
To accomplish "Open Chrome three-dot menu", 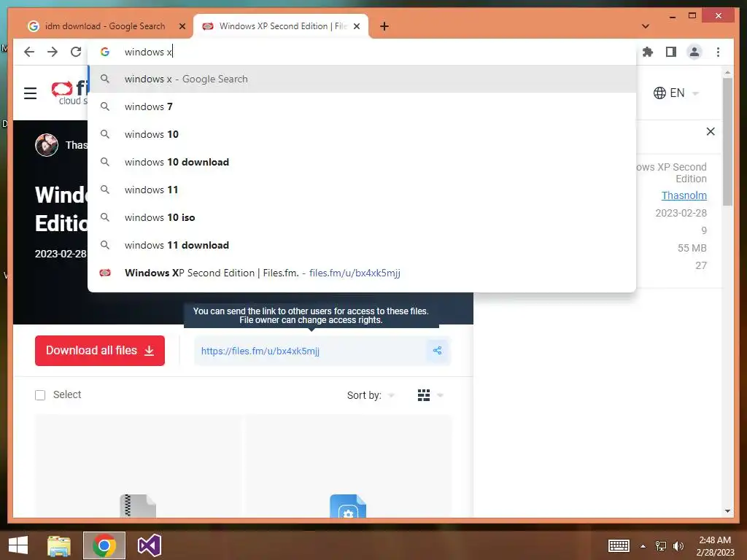I will (x=718, y=52).
